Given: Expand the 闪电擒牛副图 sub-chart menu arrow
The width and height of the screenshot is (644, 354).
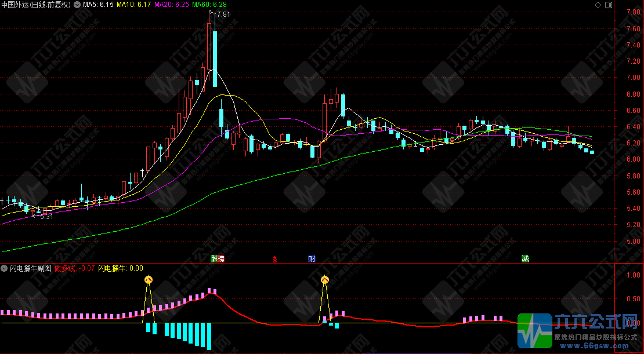Looking at the screenshot, I should point(4,268).
